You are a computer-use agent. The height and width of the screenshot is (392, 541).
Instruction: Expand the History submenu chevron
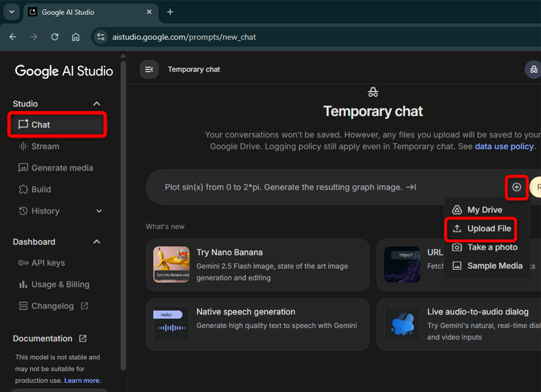[99, 211]
